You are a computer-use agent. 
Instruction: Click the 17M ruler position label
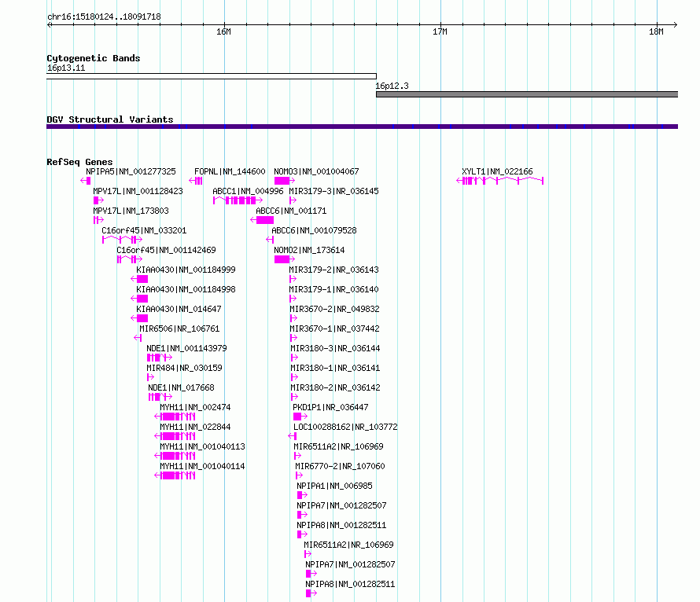coord(440,31)
